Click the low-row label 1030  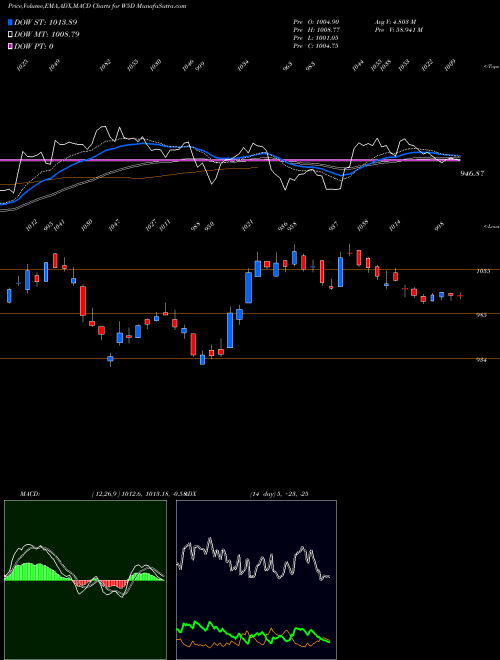(x=86, y=225)
